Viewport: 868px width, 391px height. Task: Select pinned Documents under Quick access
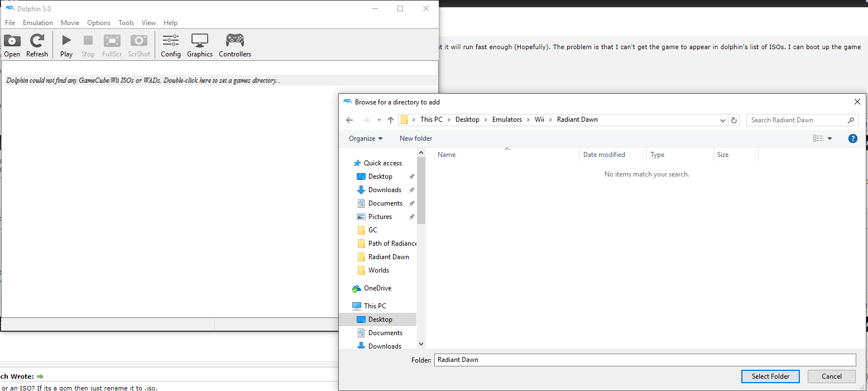pos(385,203)
